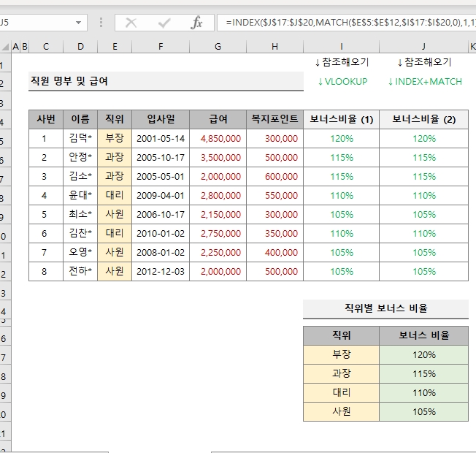This screenshot has height=453, width=476.
Task: Select the date cell 2012-12-03
Action: click(x=161, y=271)
